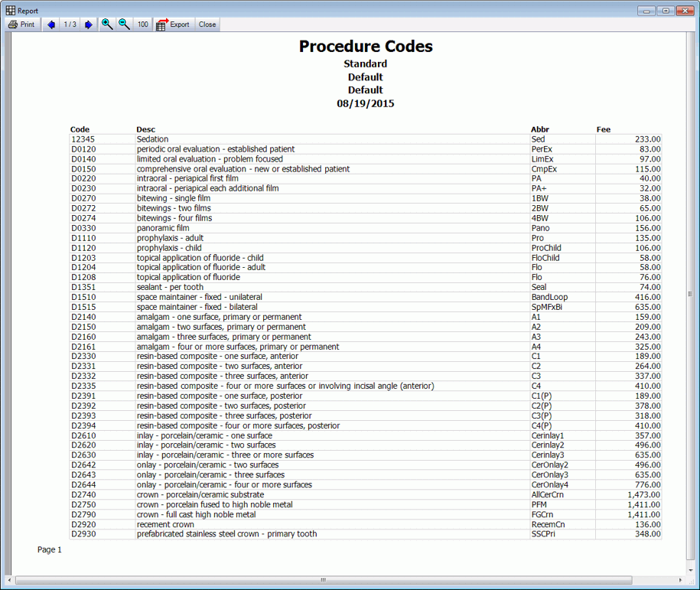This screenshot has height=590, width=700.
Task: Click abbreviation PA+
Action: click(x=539, y=188)
